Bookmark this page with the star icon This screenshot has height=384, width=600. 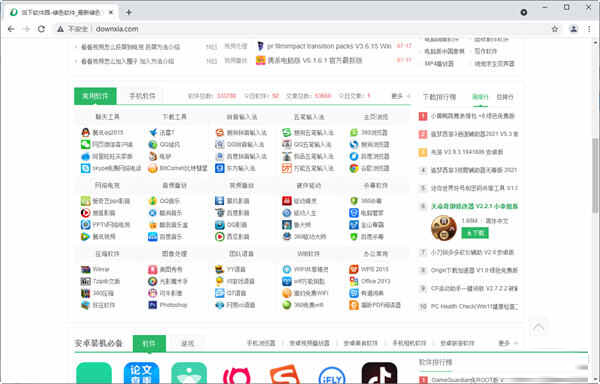click(555, 29)
